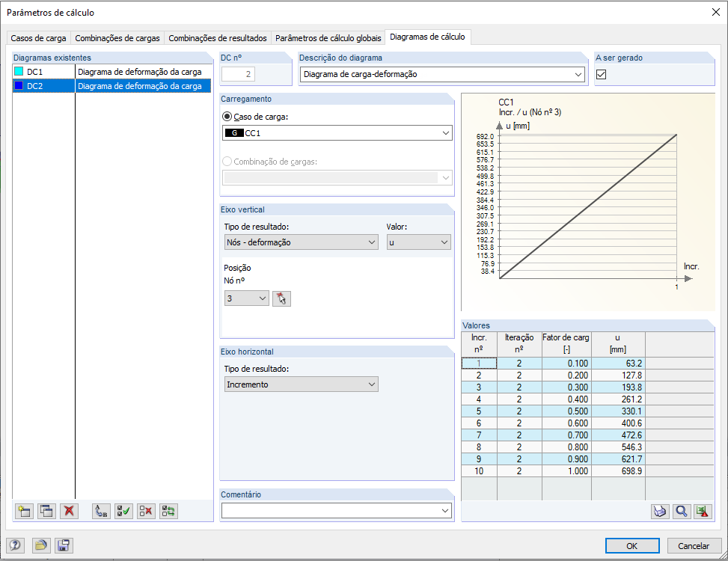Viewport: 728px width, 561px height.
Task: Delete the selected diagram with red X
Action: click(69, 512)
